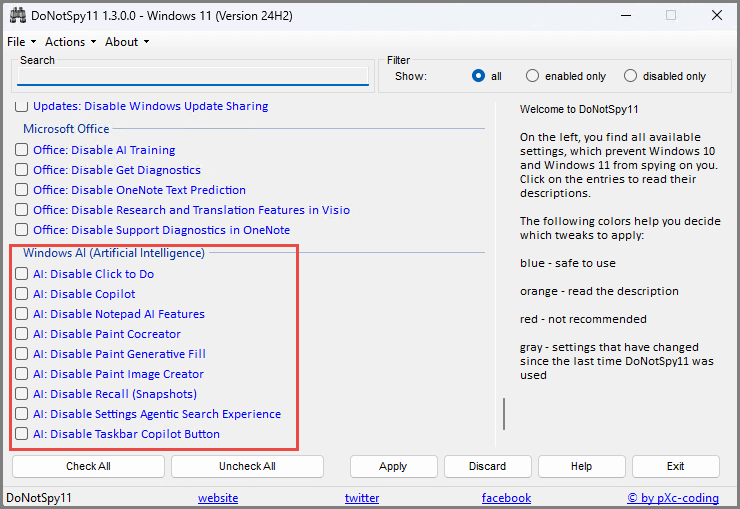Select the 'all' filter radio button
Screen dimensions: 740x509
point(479,76)
